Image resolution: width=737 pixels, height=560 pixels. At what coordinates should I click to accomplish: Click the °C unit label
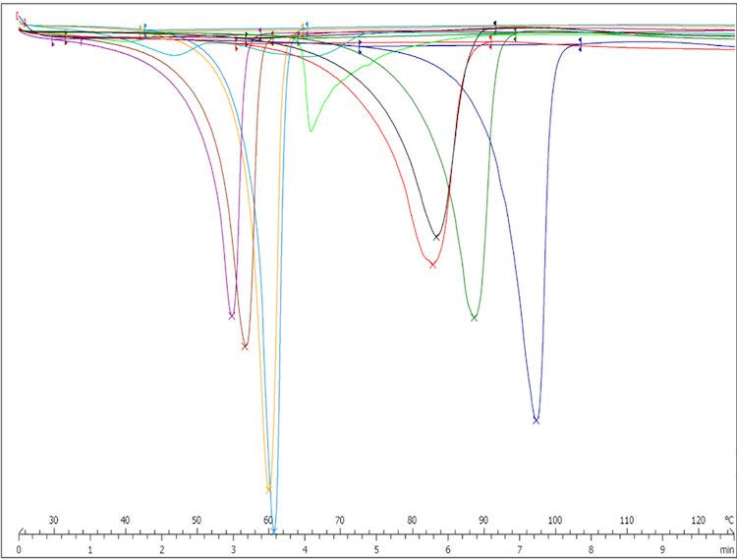point(727,520)
